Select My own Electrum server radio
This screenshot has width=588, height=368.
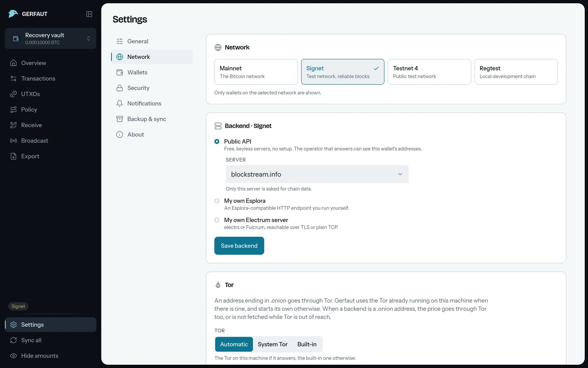tap(217, 220)
